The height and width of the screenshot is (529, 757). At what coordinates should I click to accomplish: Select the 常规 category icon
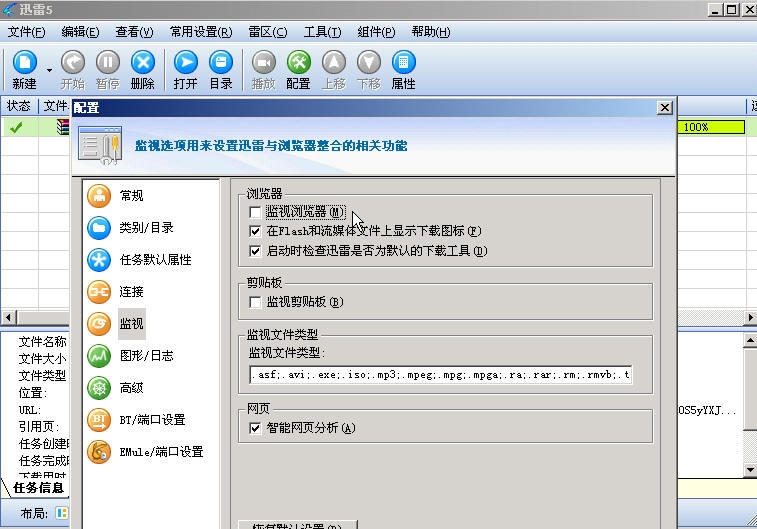pyautogui.click(x=99, y=195)
